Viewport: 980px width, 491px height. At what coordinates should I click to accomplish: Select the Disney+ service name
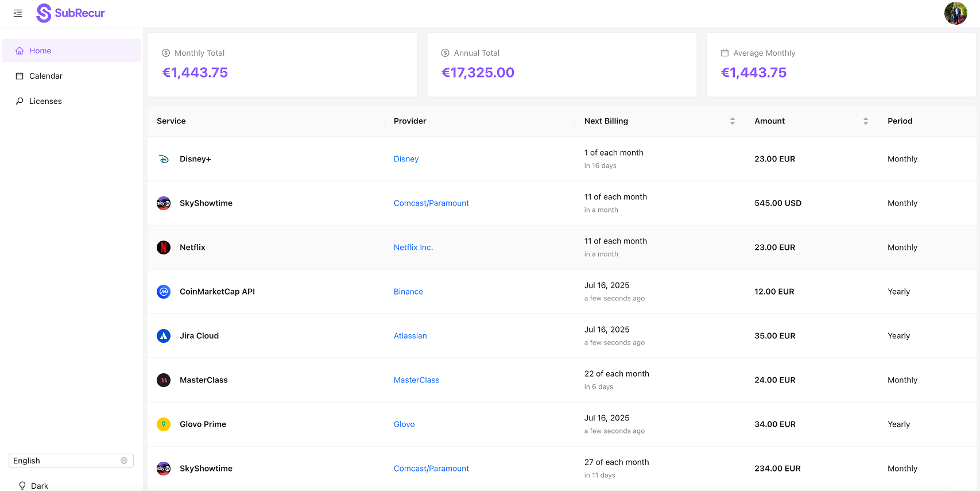195,159
